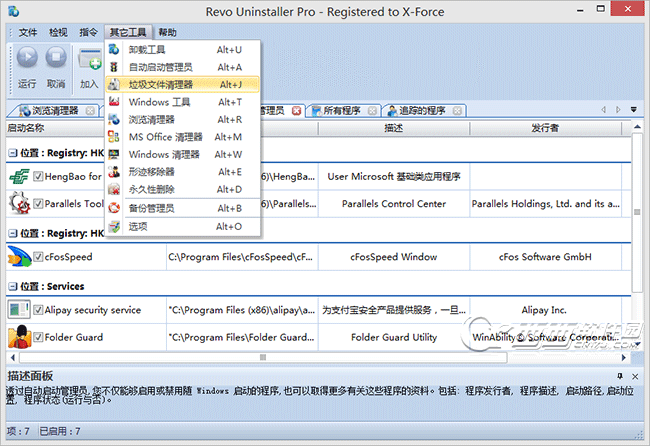Choose 备份管理员 in the tools menu
The width and height of the screenshot is (650, 446).
[151, 208]
